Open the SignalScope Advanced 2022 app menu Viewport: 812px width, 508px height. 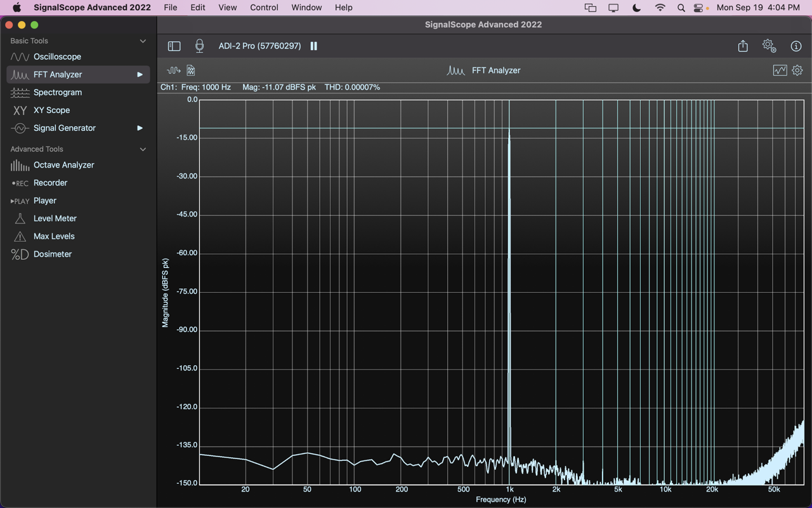tap(92, 8)
